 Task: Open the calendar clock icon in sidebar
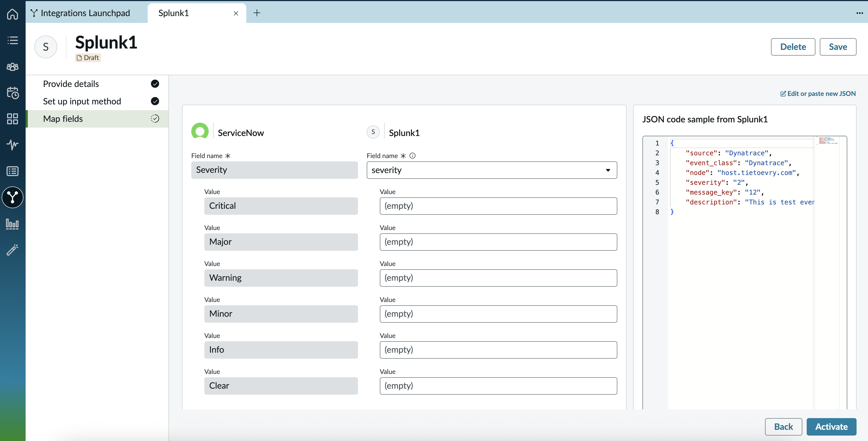[13, 93]
